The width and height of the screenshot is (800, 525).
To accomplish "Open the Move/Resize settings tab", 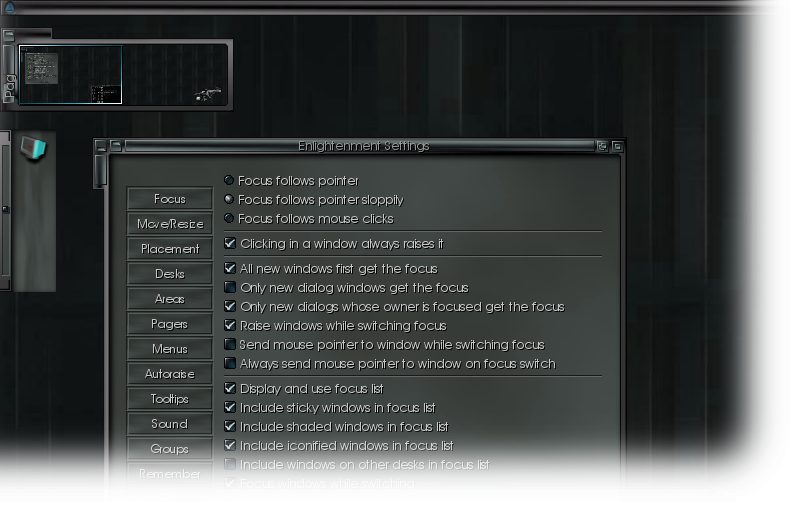I will click(x=169, y=223).
